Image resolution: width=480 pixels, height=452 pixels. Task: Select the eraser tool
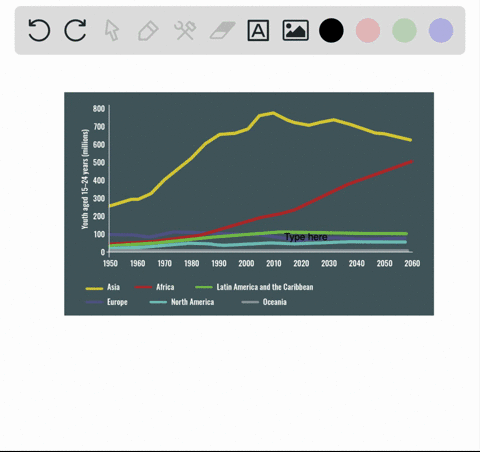coord(222,30)
